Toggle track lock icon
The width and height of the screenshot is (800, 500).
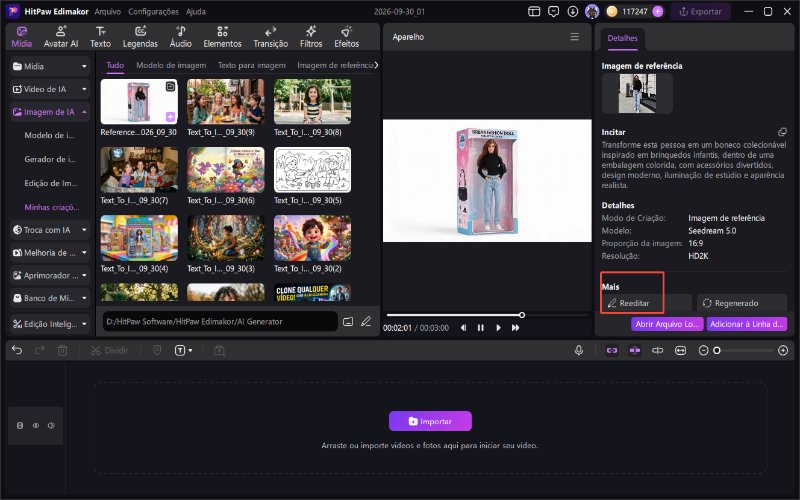[x=20, y=426]
